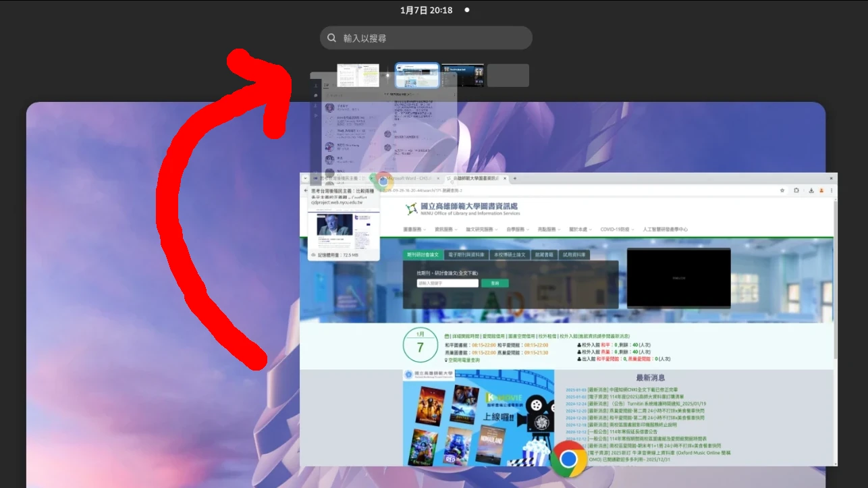Open the Chrome tab search dropdown arrow

point(306,178)
